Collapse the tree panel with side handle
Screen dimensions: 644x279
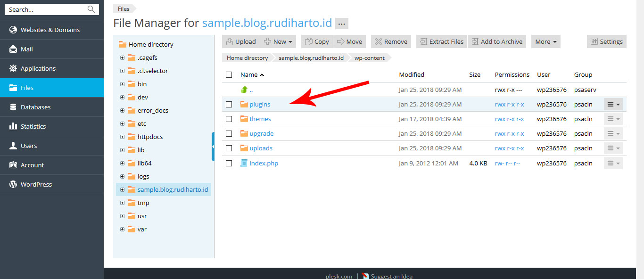click(213, 147)
